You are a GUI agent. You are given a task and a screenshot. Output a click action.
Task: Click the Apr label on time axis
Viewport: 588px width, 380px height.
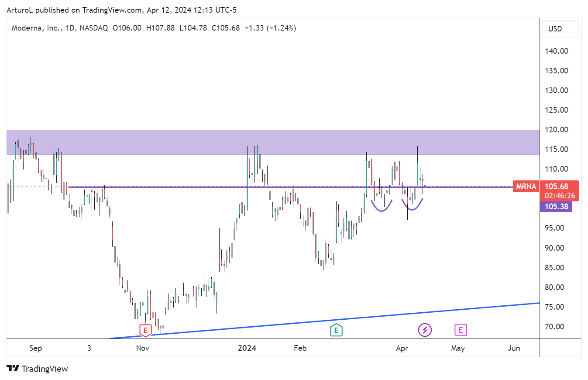point(402,348)
